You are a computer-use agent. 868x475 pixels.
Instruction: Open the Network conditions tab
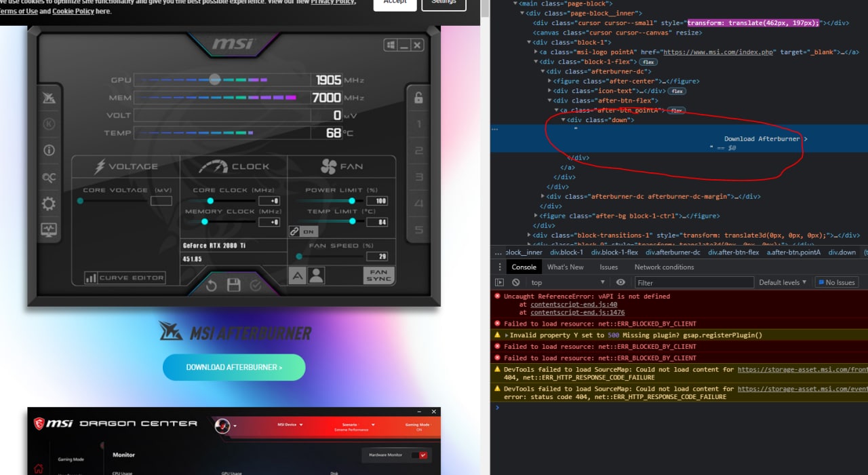click(664, 267)
